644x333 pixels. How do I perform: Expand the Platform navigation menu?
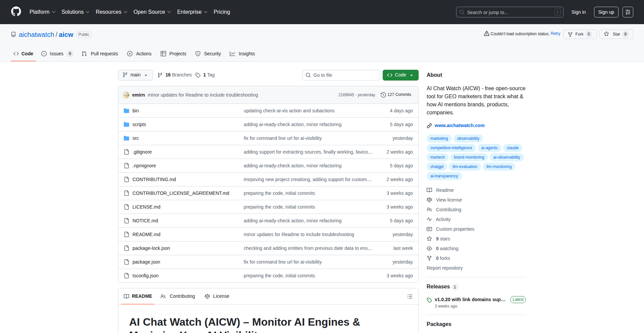(x=42, y=12)
